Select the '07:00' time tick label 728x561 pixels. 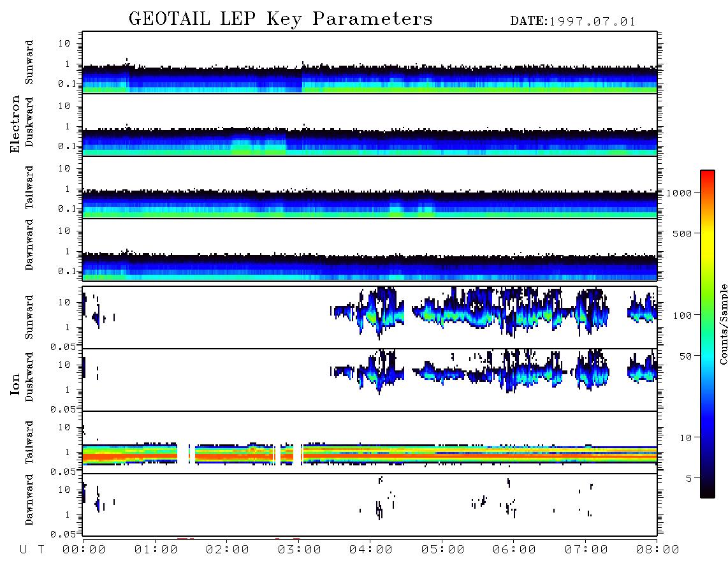586,550
